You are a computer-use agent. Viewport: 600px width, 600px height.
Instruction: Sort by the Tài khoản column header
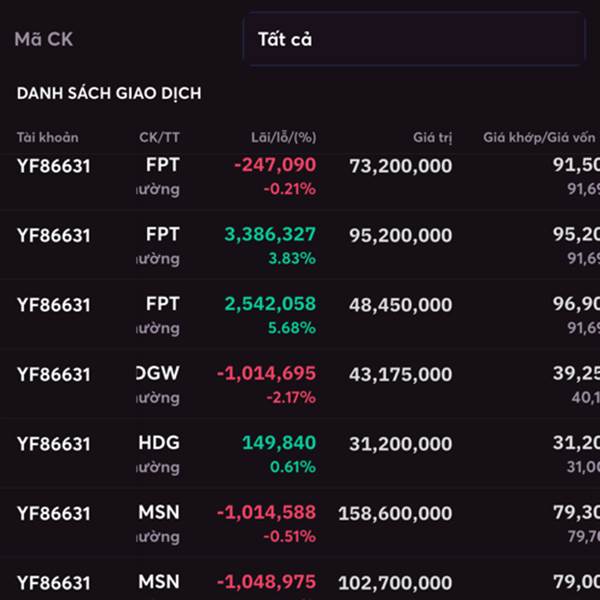(x=47, y=137)
